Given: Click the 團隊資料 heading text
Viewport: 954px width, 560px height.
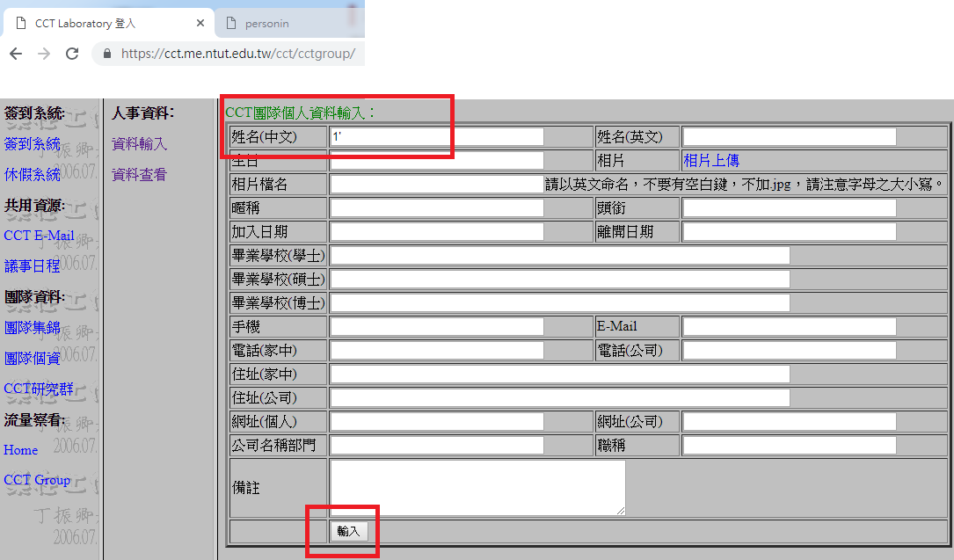Looking at the screenshot, I should [x=34, y=297].
